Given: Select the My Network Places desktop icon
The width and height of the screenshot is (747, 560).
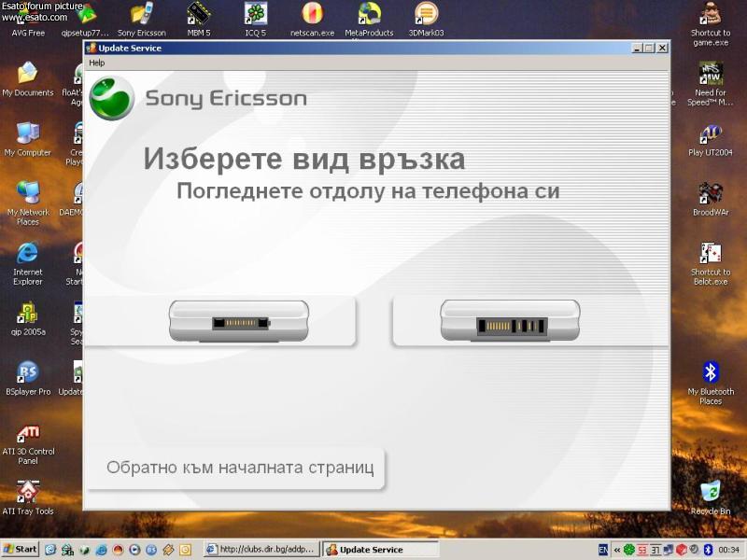Looking at the screenshot, I should pos(28,203).
